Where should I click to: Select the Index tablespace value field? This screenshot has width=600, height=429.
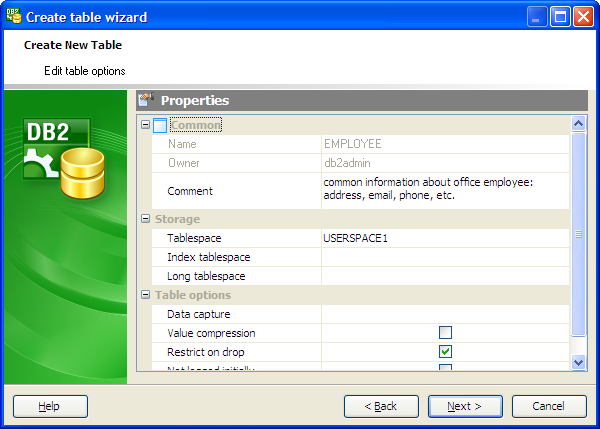(444, 257)
